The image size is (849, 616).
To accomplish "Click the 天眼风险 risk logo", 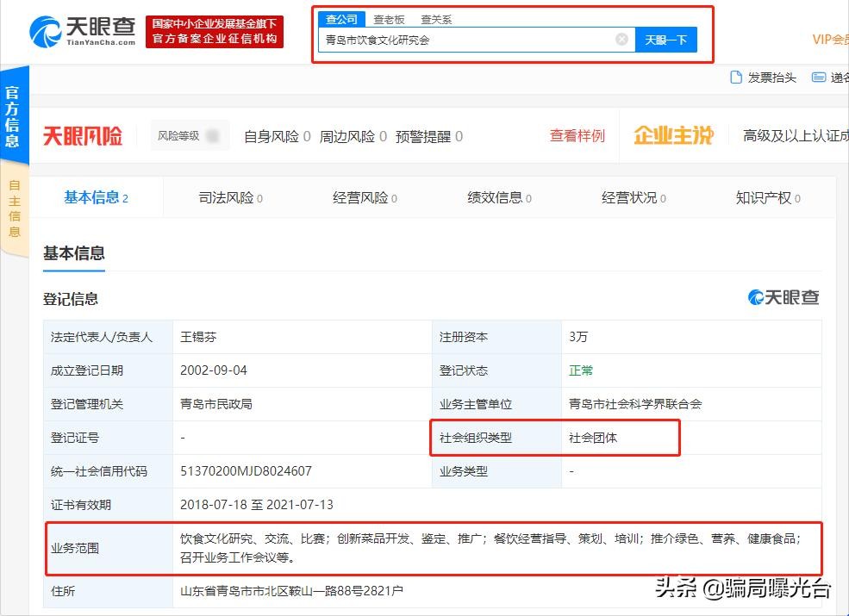I will coord(83,136).
